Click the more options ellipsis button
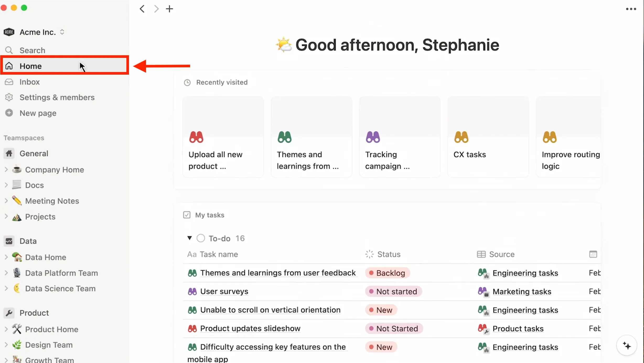The height and width of the screenshot is (363, 644). click(631, 9)
